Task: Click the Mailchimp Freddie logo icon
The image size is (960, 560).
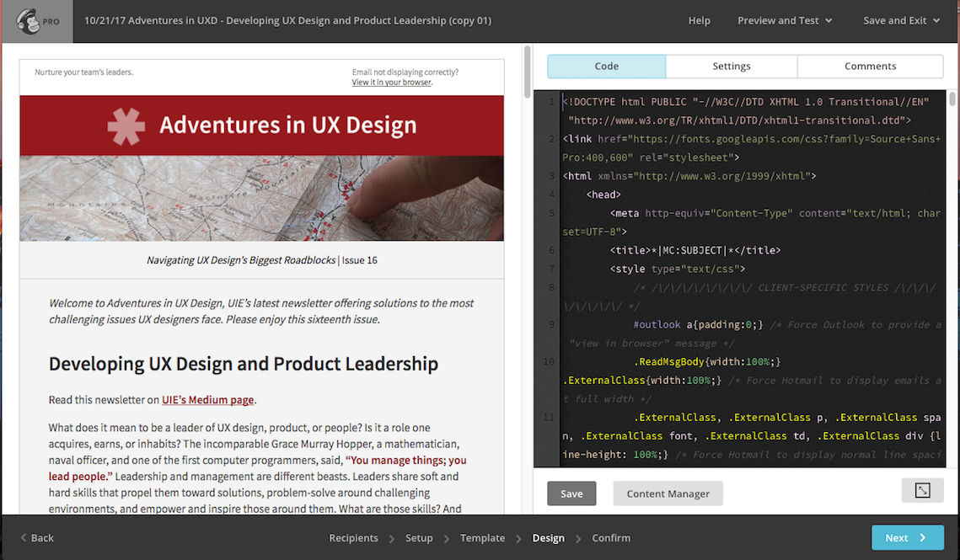Action: tap(28, 21)
